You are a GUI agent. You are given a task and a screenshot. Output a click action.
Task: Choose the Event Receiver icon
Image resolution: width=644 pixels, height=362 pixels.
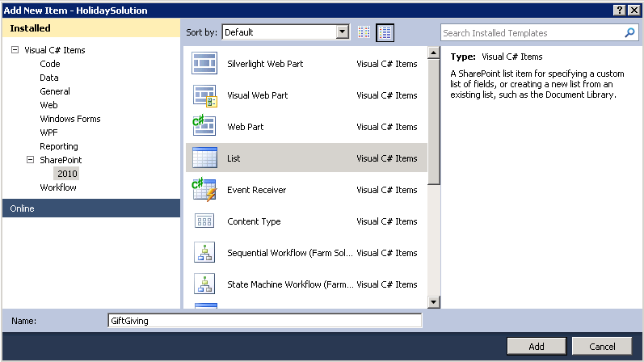tap(204, 189)
